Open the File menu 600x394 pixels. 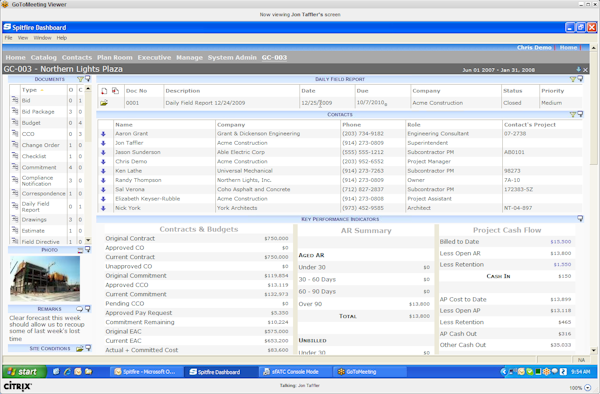click(8, 38)
